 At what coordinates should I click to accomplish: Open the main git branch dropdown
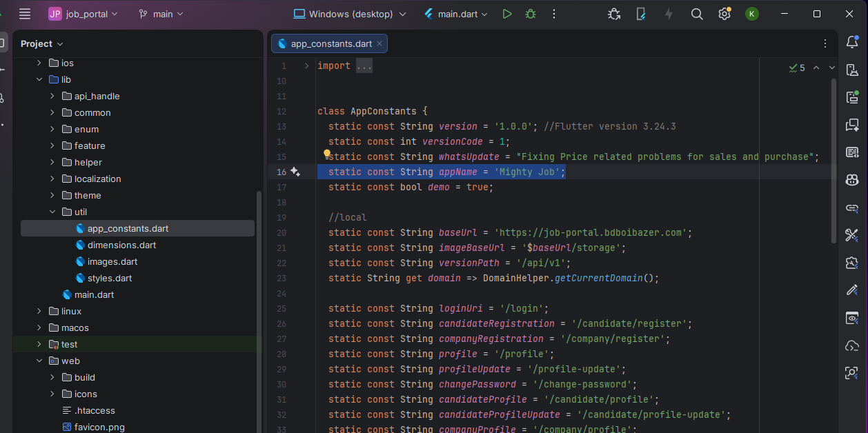161,14
